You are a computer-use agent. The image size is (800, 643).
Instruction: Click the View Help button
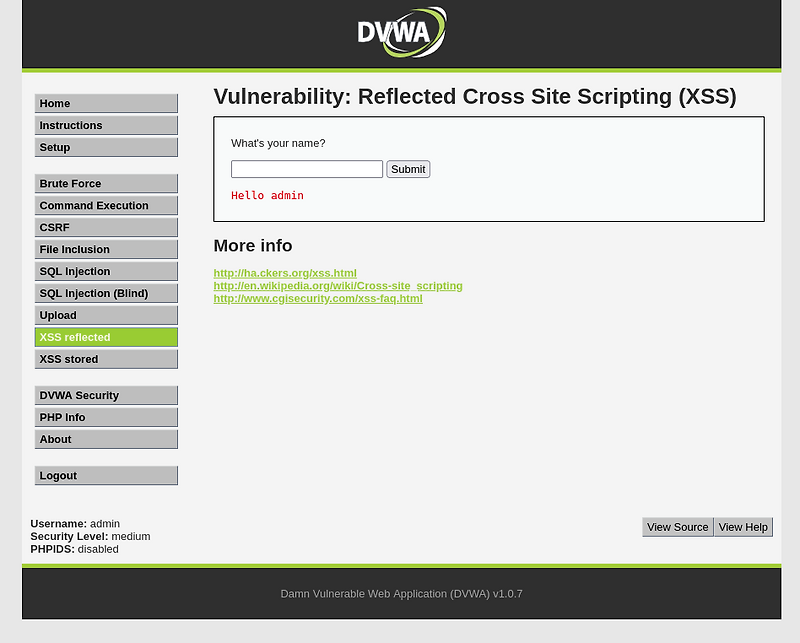pos(743,527)
